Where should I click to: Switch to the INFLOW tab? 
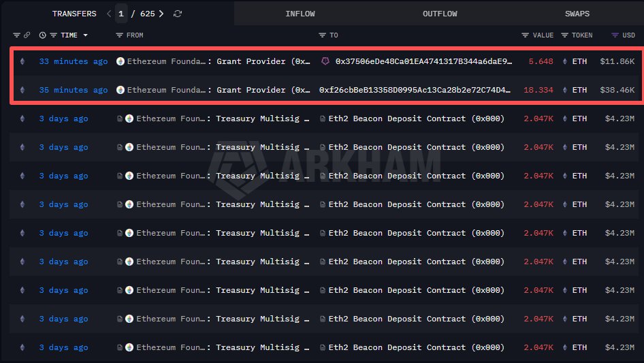[x=300, y=14]
